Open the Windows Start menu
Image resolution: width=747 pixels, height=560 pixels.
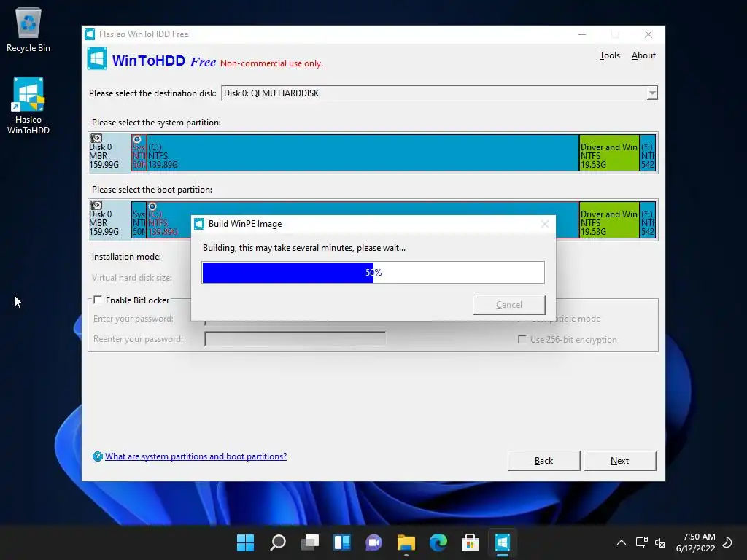(246, 542)
